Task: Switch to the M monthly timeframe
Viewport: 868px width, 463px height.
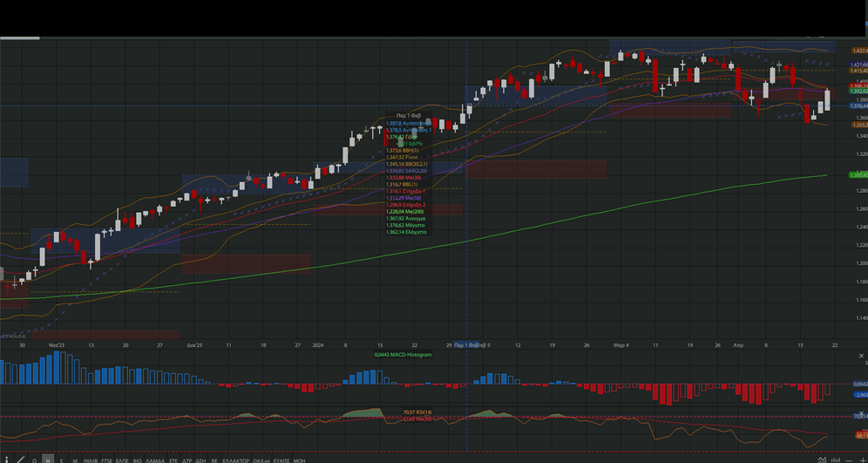Action: click(75, 460)
